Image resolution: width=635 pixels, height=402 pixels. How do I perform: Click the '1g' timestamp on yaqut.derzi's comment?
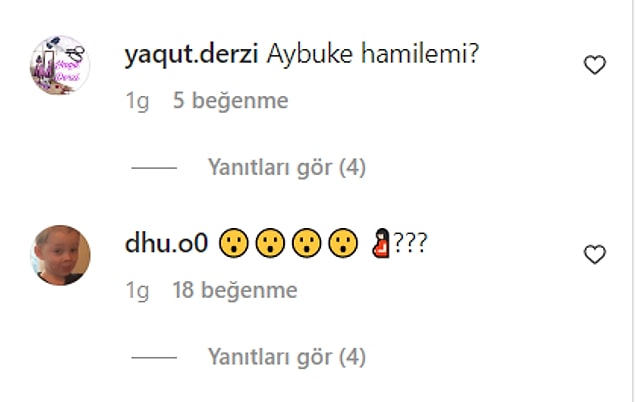click(137, 101)
